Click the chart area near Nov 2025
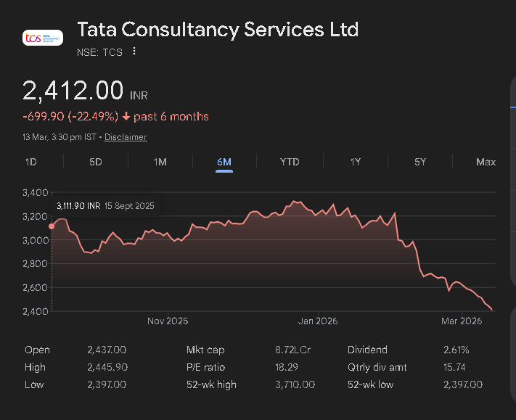This screenshot has width=516, height=420. (x=168, y=276)
